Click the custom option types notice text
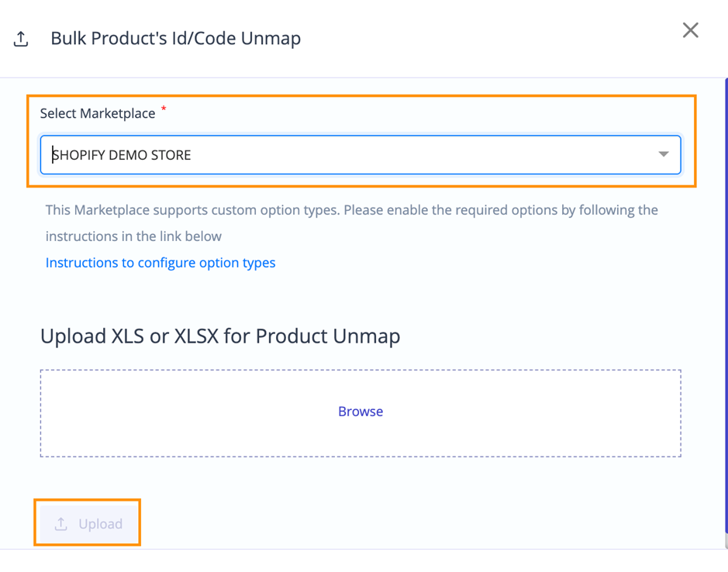728x572 pixels. coord(351,223)
